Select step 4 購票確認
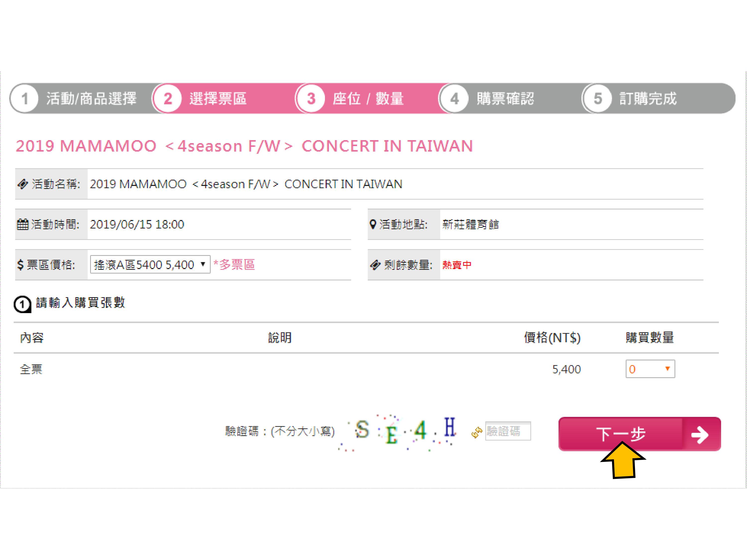Viewport: 747px width, 560px height. tap(510, 99)
